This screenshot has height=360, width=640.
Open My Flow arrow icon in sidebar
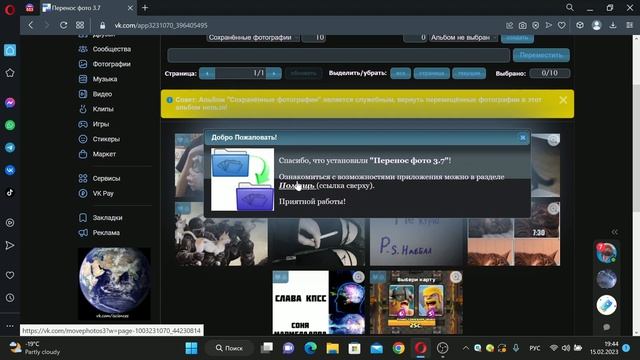point(10,245)
